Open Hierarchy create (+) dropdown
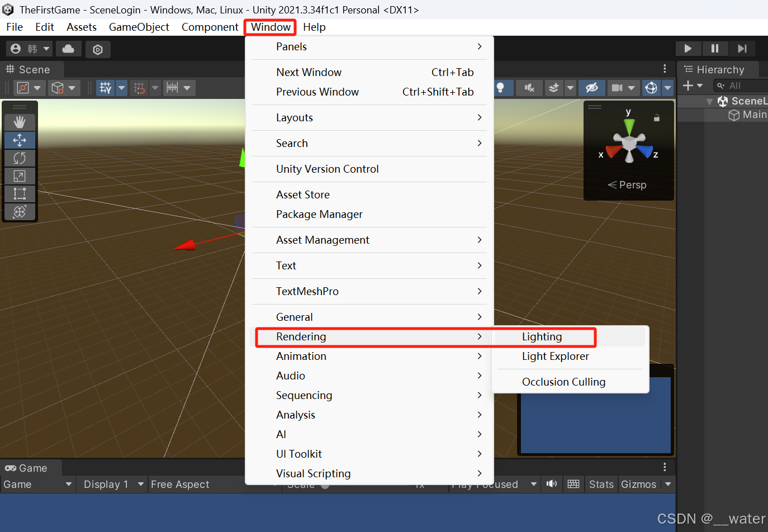Screen dimensions: 768x532 693,85
